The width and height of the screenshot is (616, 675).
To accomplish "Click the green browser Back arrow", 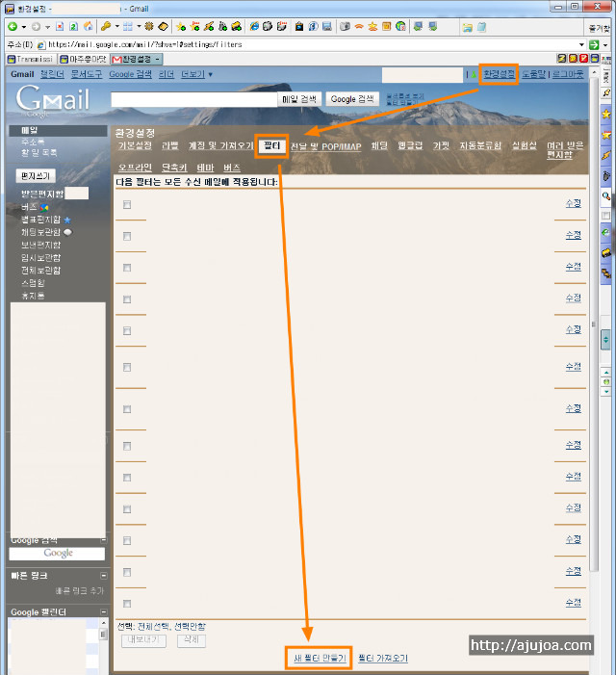I will [x=13, y=27].
